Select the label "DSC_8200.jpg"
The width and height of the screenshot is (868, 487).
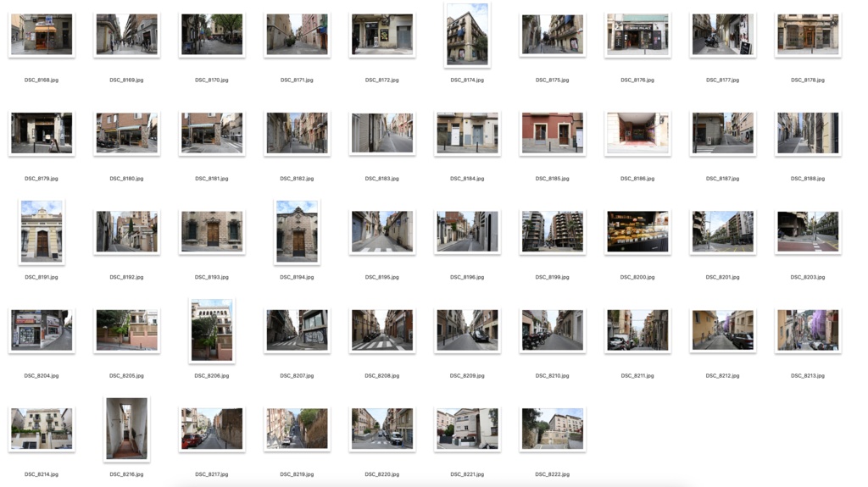click(x=637, y=277)
